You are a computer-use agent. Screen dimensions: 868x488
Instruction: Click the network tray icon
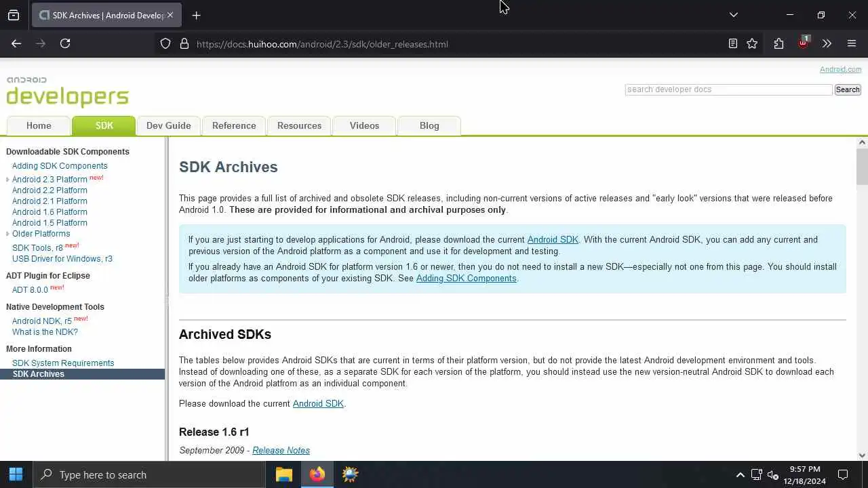pyautogui.click(x=757, y=475)
